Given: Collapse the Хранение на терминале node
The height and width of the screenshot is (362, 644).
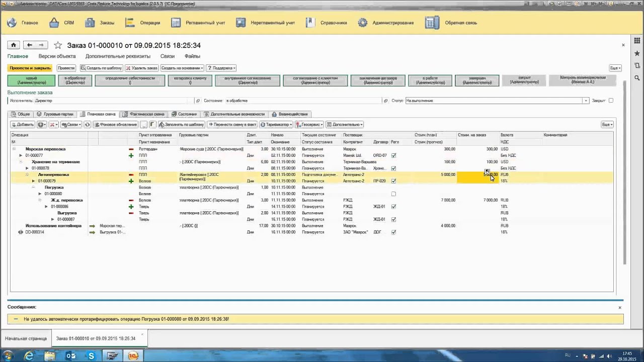Looking at the screenshot, I should tap(21, 162).
